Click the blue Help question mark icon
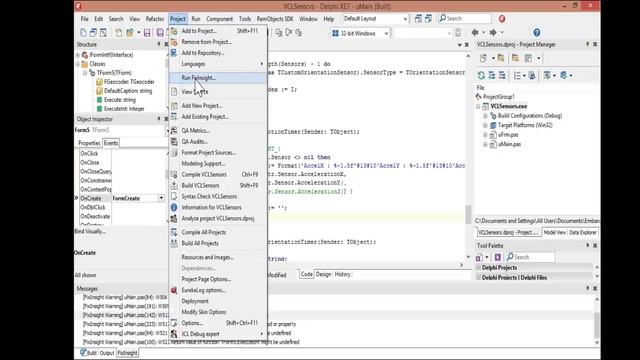 pyautogui.click(x=537, y=33)
